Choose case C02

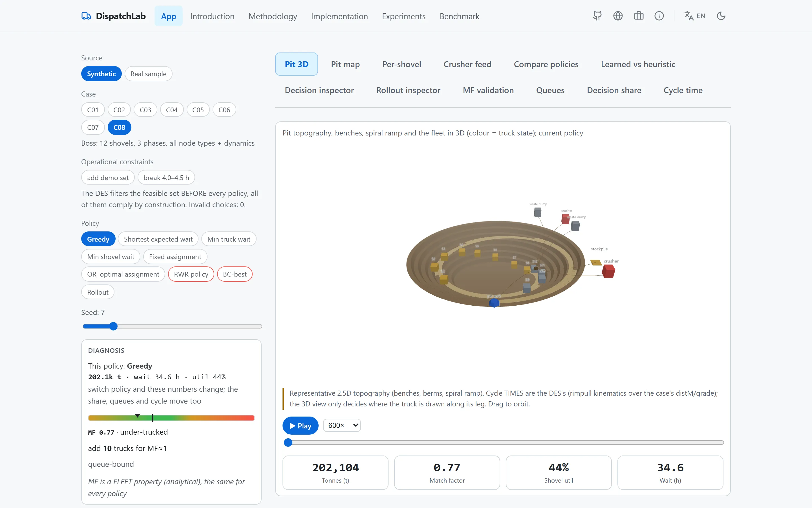pyautogui.click(x=119, y=110)
